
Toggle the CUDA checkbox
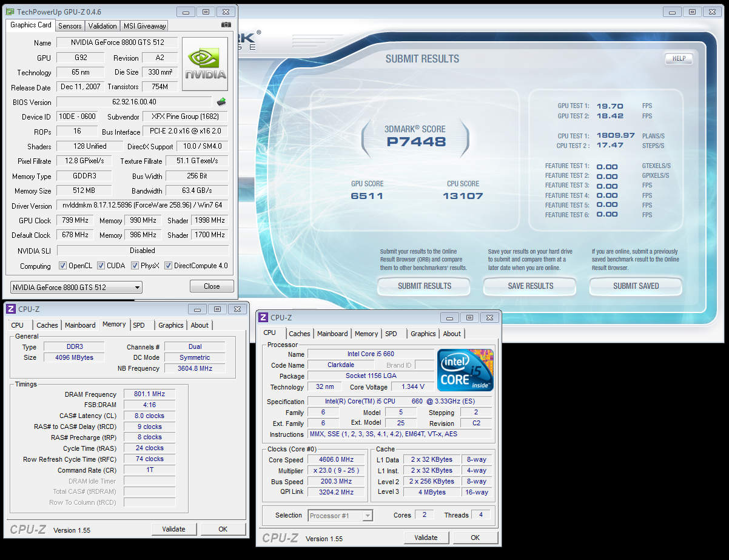[101, 266]
